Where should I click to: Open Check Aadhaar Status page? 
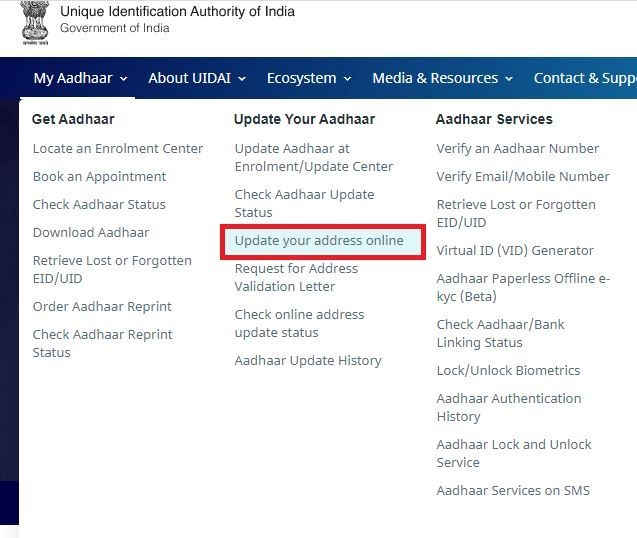tap(99, 205)
